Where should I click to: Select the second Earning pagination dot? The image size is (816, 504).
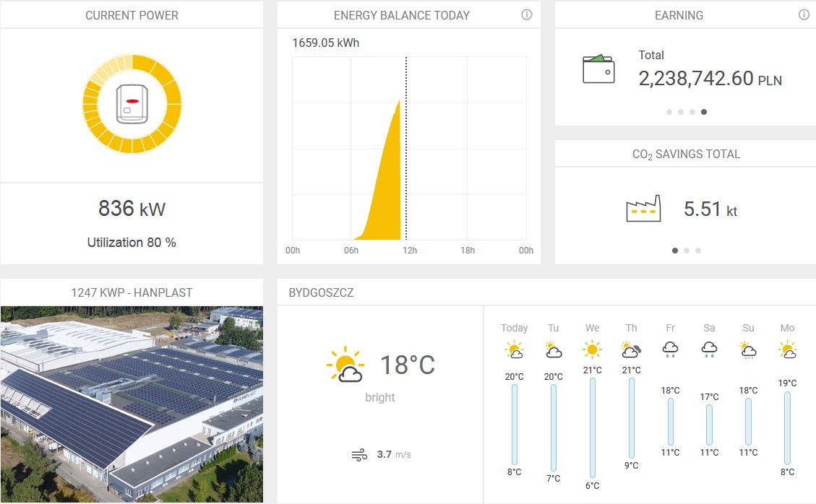pyautogui.click(x=681, y=112)
